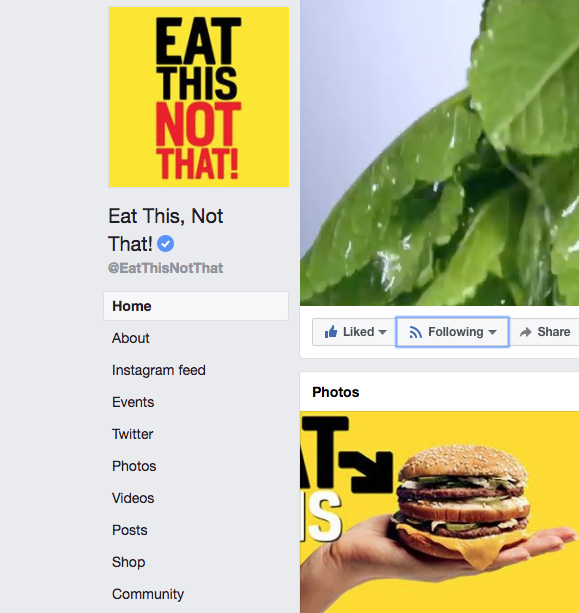
Task: Click the share arrow icon
Action: click(525, 332)
